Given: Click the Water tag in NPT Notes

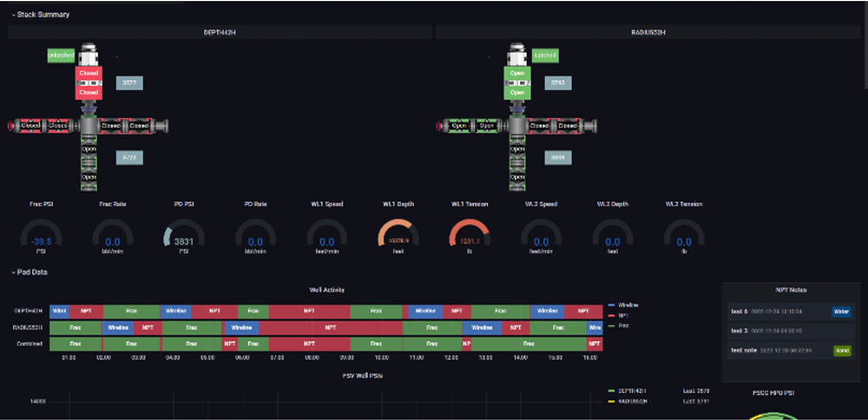Looking at the screenshot, I should [841, 312].
